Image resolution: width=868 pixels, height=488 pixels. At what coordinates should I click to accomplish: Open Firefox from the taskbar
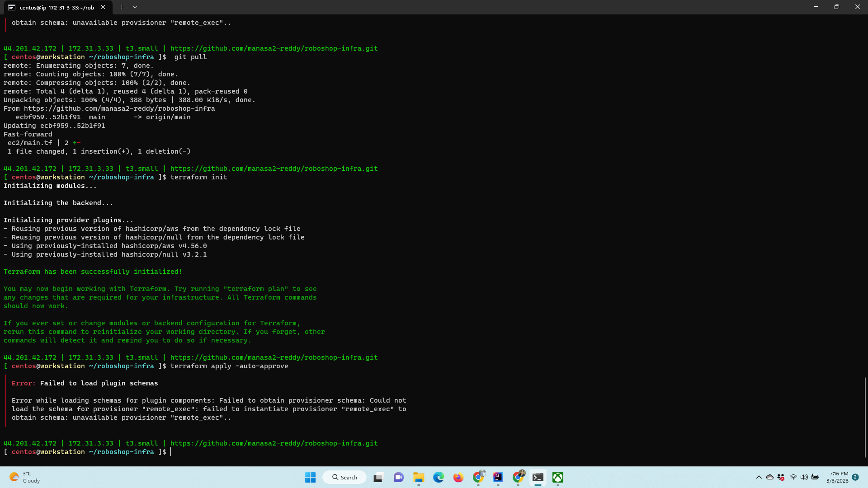tap(458, 477)
